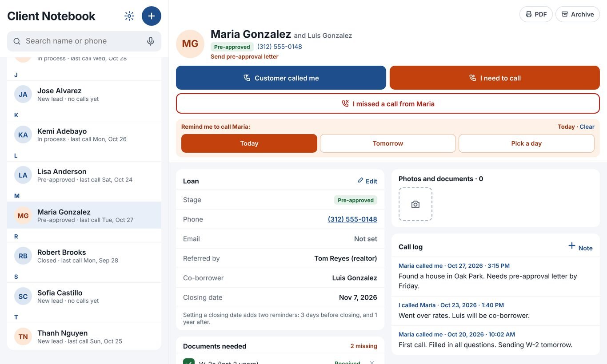Add a Note to the call log
The width and height of the screenshot is (607, 364).
tap(580, 247)
